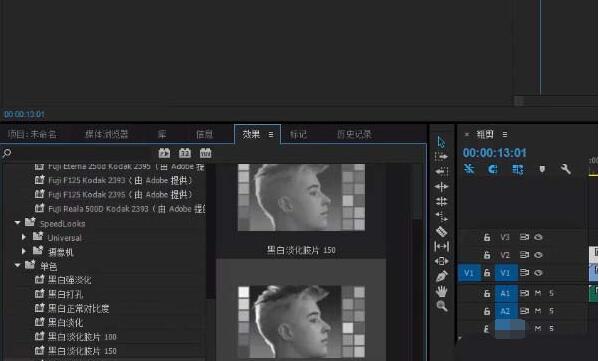The width and height of the screenshot is (599, 361).
Task: Open timeline display settings wrench
Action: click(565, 169)
